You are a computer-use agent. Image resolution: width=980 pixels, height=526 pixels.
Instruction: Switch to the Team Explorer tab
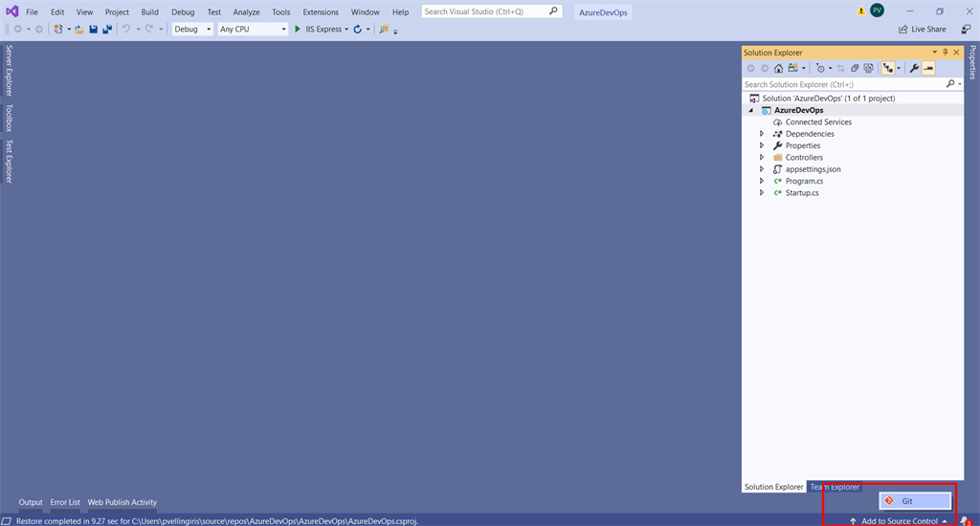click(835, 487)
